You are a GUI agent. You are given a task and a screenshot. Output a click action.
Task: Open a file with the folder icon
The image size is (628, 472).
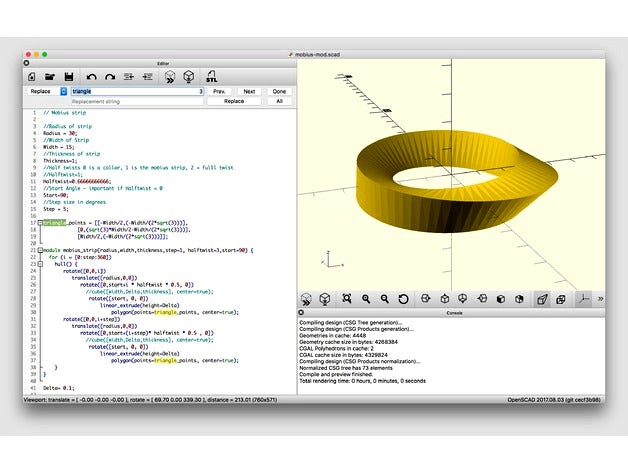50,77
